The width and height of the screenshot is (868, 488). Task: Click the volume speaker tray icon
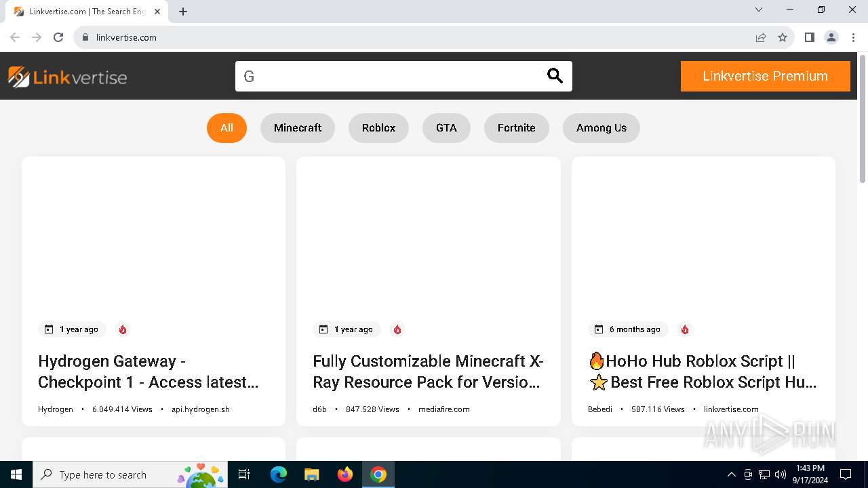(x=781, y=474)
